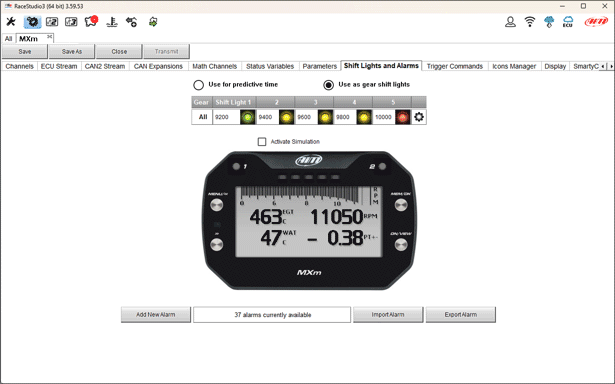Viewport: 615px width, 384px height.
Task: Click the WiFi connection icon
Action: 529,22
